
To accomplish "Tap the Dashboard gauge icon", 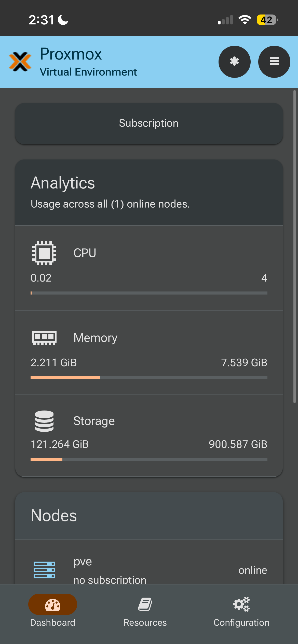I will point(53,605).
